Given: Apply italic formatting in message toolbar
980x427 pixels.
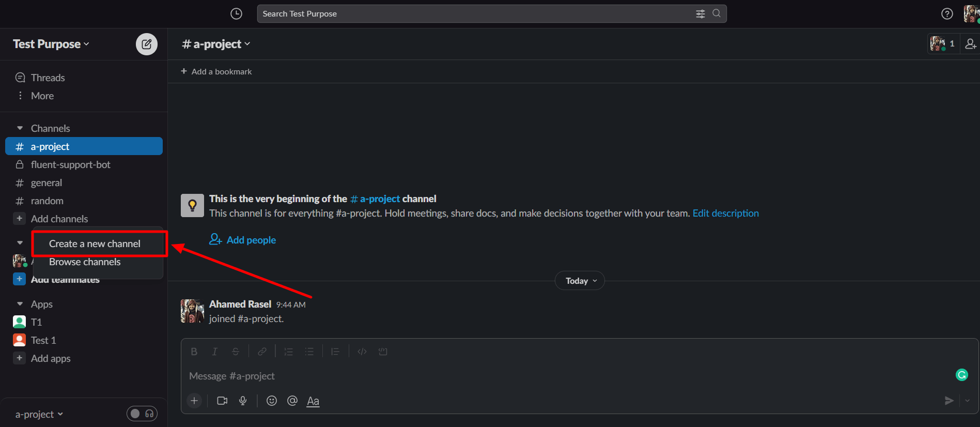Looking at the screenshot, I should pos(215,352).
